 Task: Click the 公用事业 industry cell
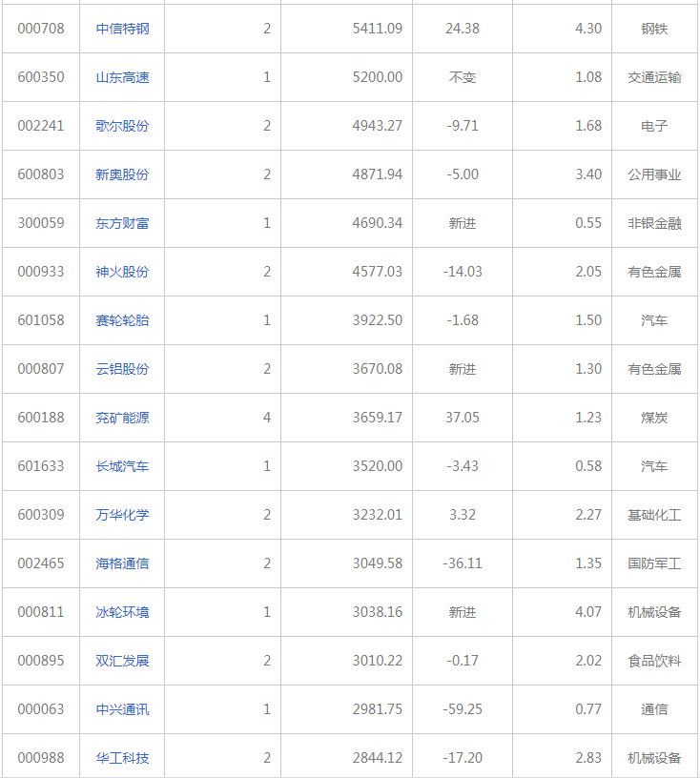coord(654,174)
